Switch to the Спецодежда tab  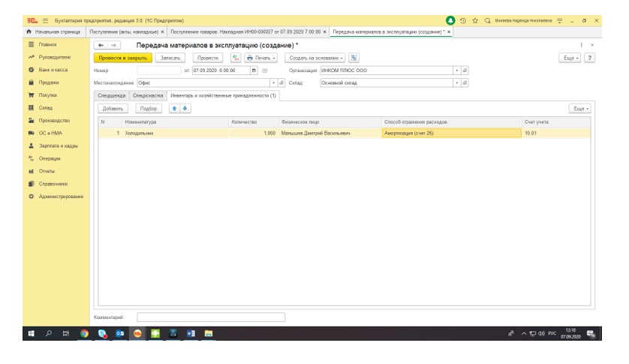112,96
